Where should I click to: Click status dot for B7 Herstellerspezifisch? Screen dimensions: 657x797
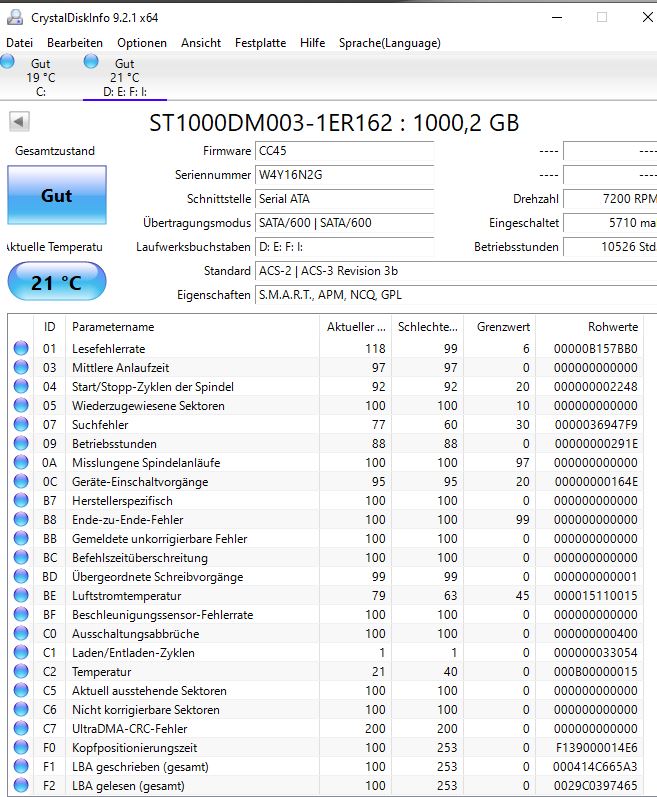coord(21,500)
